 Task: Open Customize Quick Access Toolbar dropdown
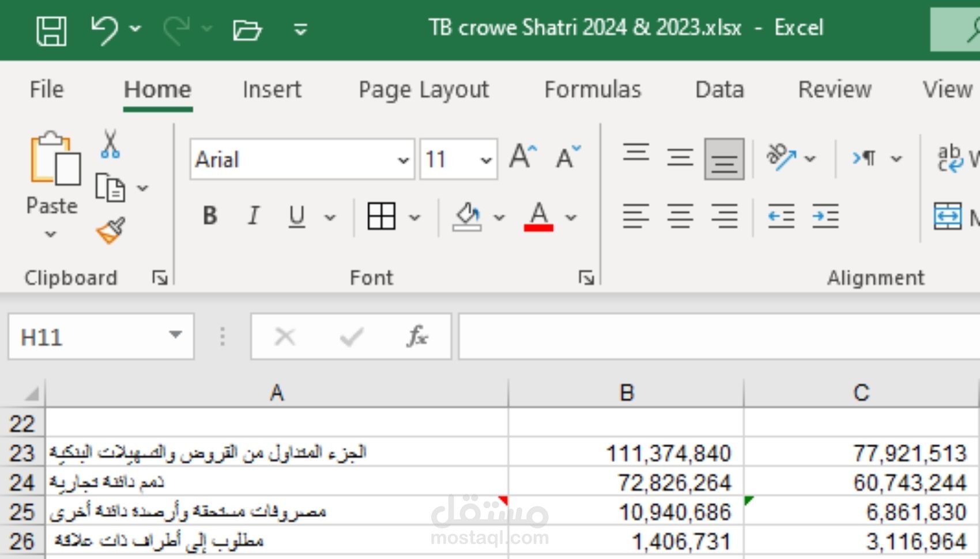(300, 29)
